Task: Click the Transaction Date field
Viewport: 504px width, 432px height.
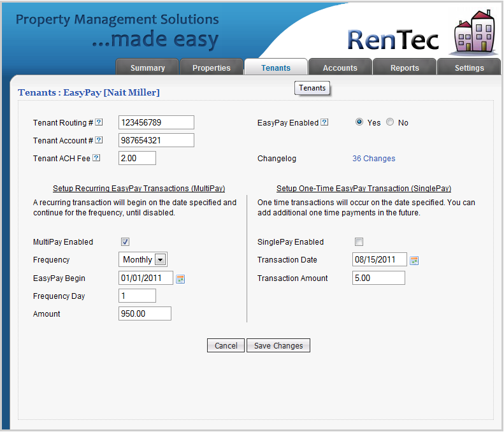Action: coord(380,259)
